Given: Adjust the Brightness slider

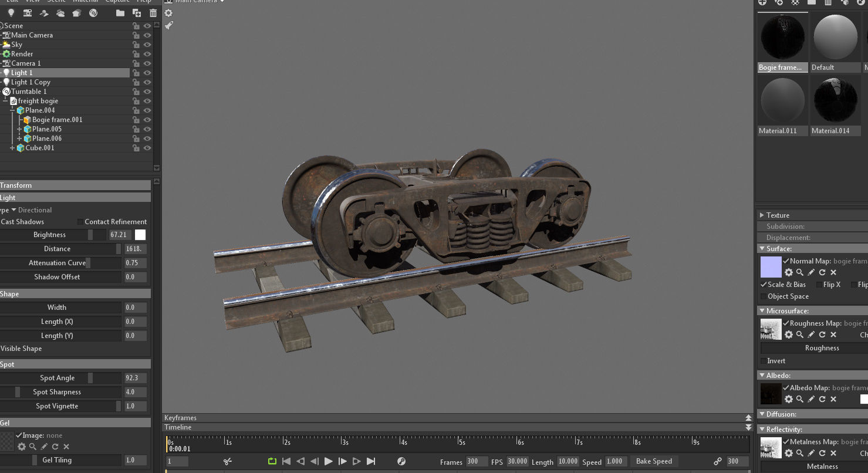Looking at the screenshot, I should click(53, 235).
